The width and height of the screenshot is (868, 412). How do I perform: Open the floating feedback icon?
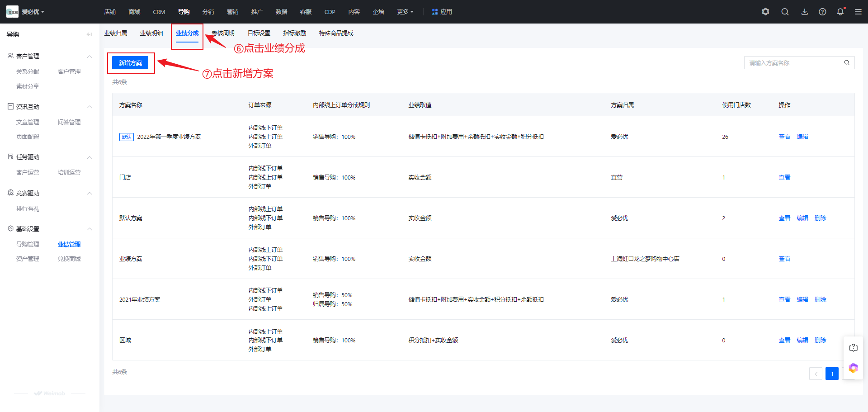853,348
